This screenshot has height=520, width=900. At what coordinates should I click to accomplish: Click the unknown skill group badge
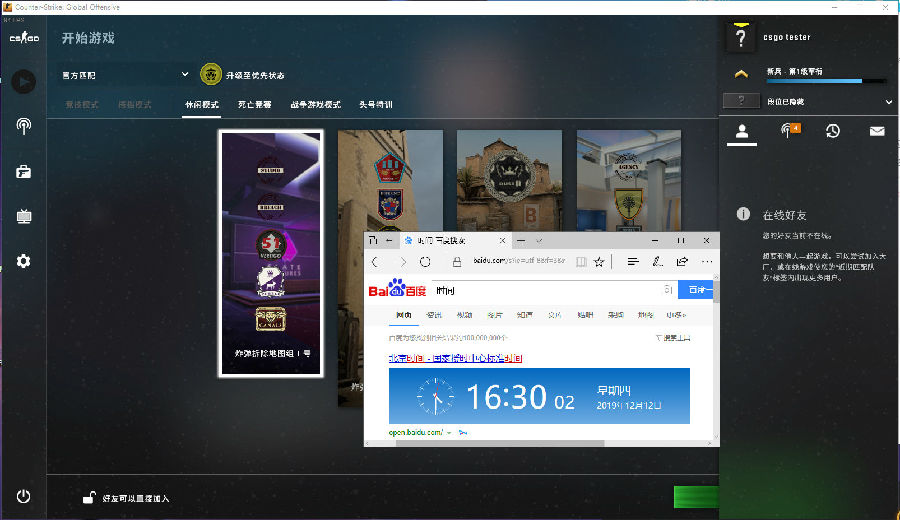tap(741, 101)
